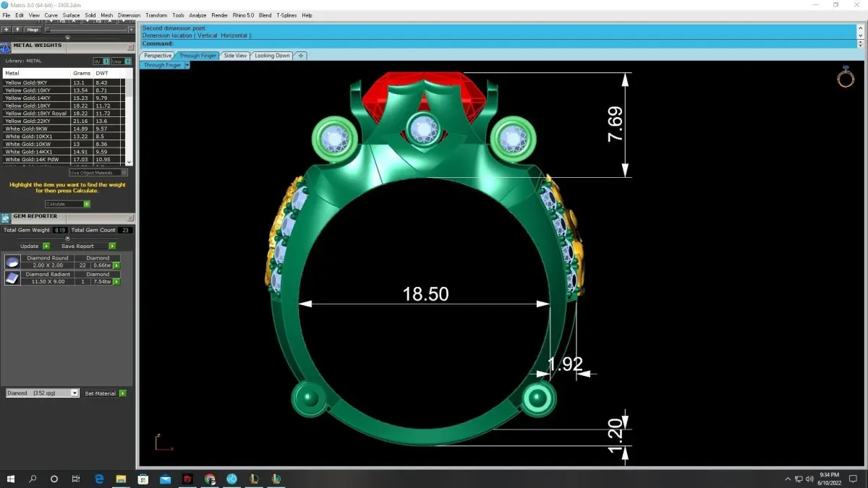Screen dimensions: 868x488
Task: Select the White Gold:14K PdW row
Action: (x=64, y=159)
